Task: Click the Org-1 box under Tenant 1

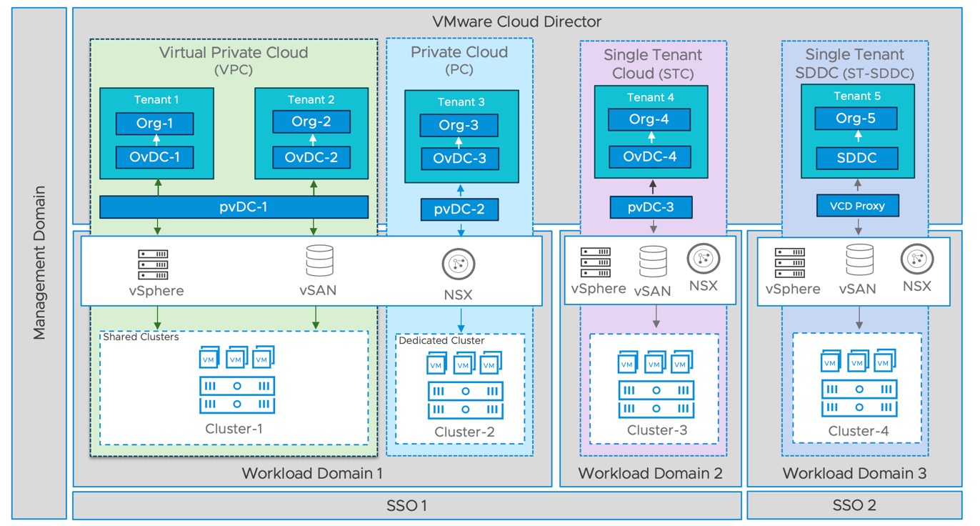Action: click(x=155, y=124)
